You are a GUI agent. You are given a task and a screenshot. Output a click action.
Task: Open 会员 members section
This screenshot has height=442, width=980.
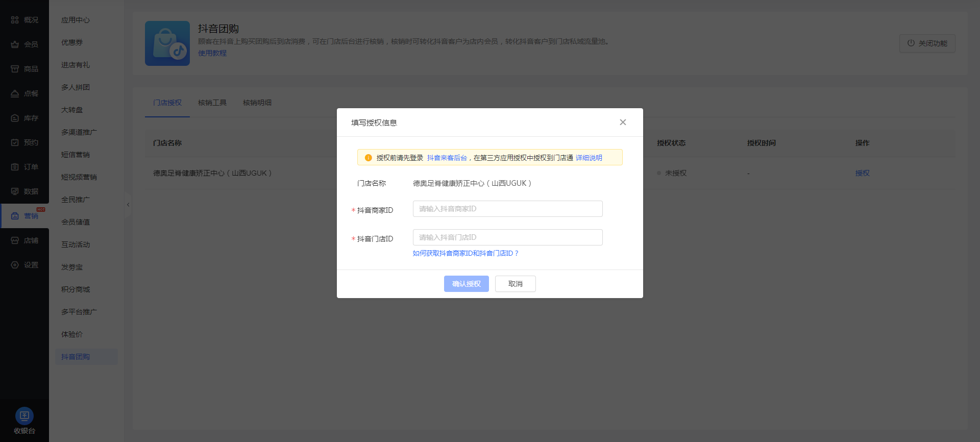pyautogui.click(x=24, y=44)
